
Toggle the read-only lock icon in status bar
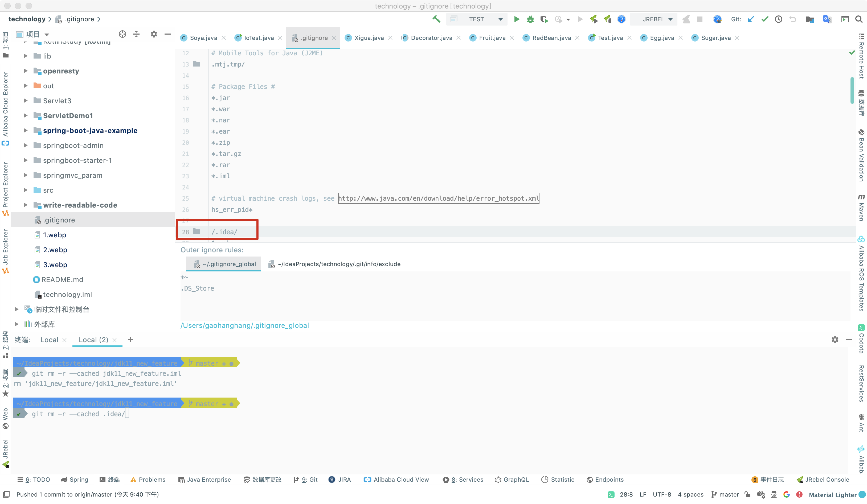(747, 494)
